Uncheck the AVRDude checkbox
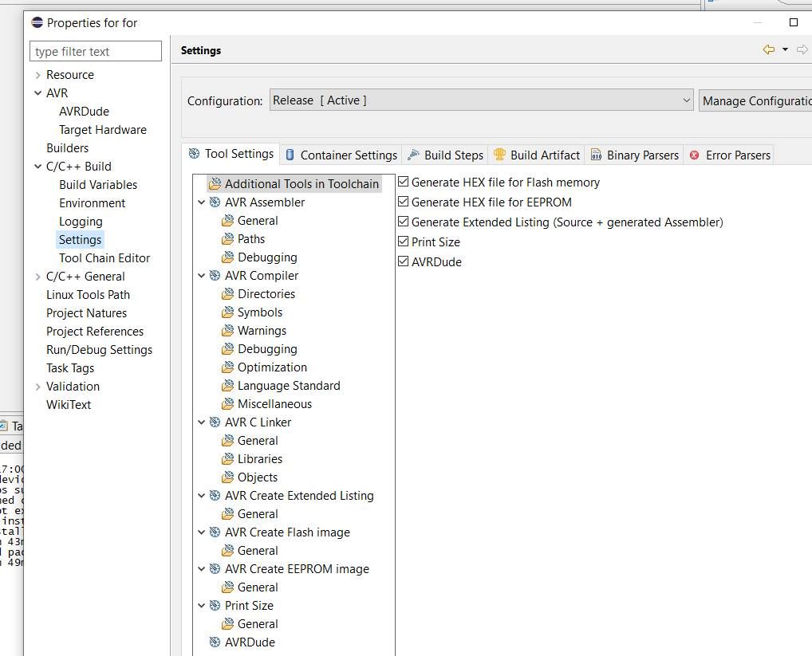Viewport: 812px width, 656px height. tap(404, 261)
